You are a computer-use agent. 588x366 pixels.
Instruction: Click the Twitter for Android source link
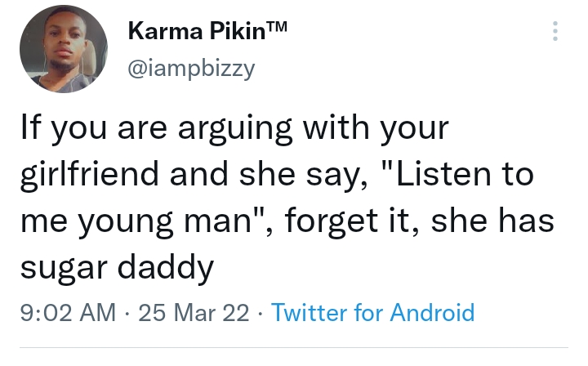(372, 312)
